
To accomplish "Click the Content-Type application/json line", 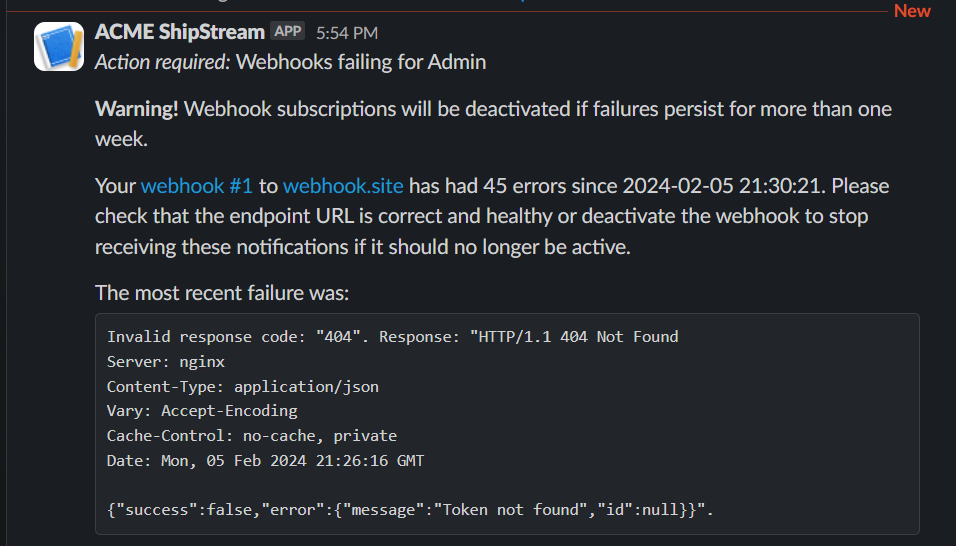I will click(243, 386).
